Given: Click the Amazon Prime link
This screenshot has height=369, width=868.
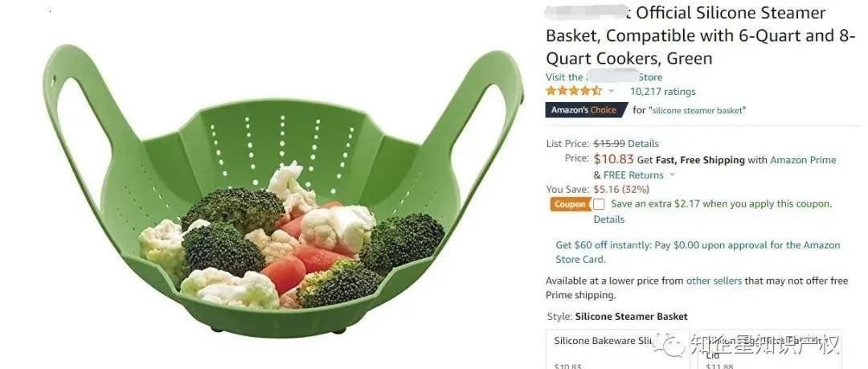Looking at the screenshot, I should (803, 160).
